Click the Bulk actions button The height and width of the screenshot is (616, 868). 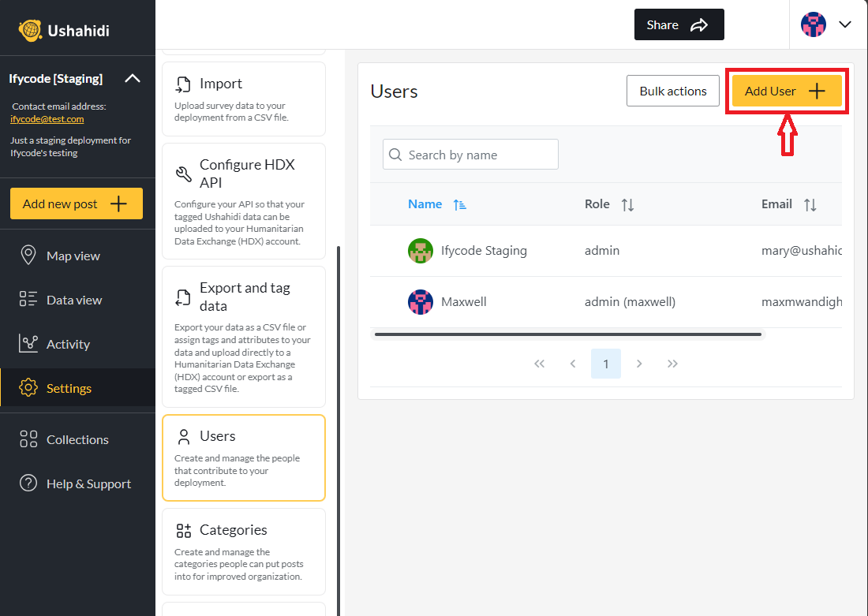point(672,91)
